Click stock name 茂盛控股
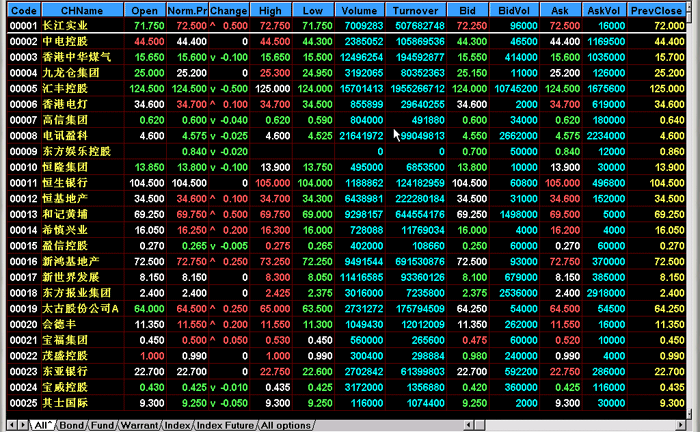This screenshot has height=432, width=700. click(65, 356)
